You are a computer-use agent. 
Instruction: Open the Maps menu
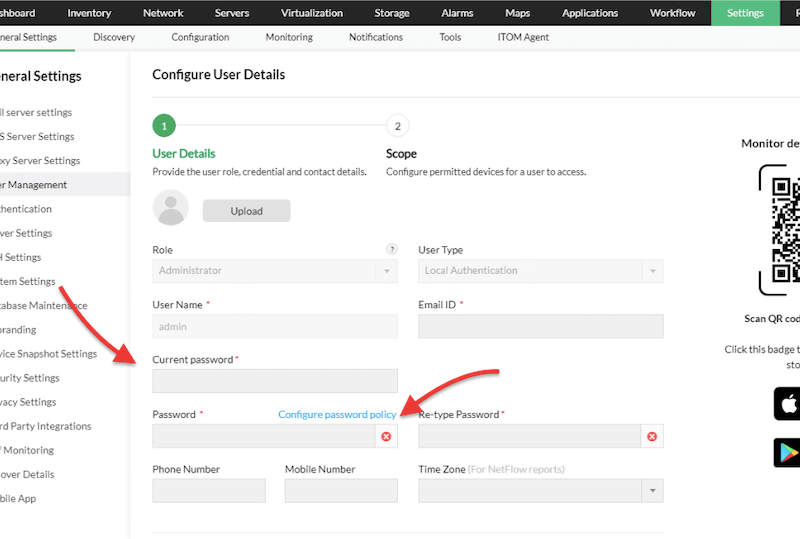click(x=517, y=13)
